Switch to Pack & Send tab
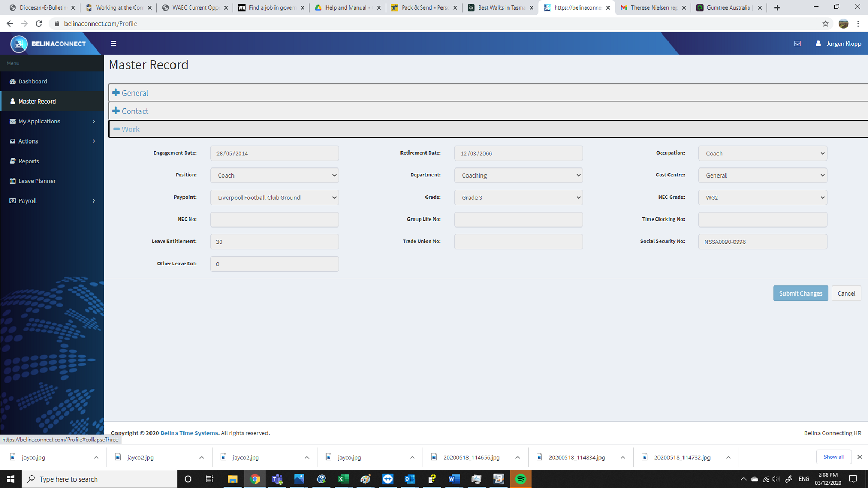Screen dimensions: 868x488 click(x=423, y=7)
